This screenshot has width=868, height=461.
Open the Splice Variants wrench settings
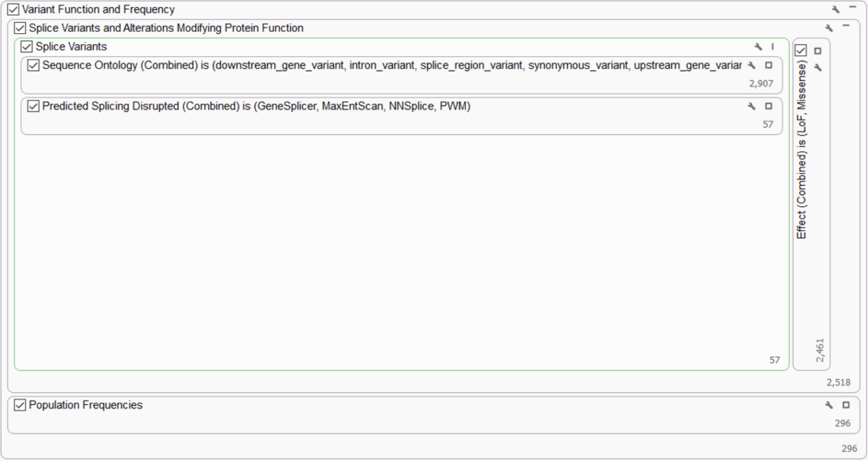(x=759, y=47)
